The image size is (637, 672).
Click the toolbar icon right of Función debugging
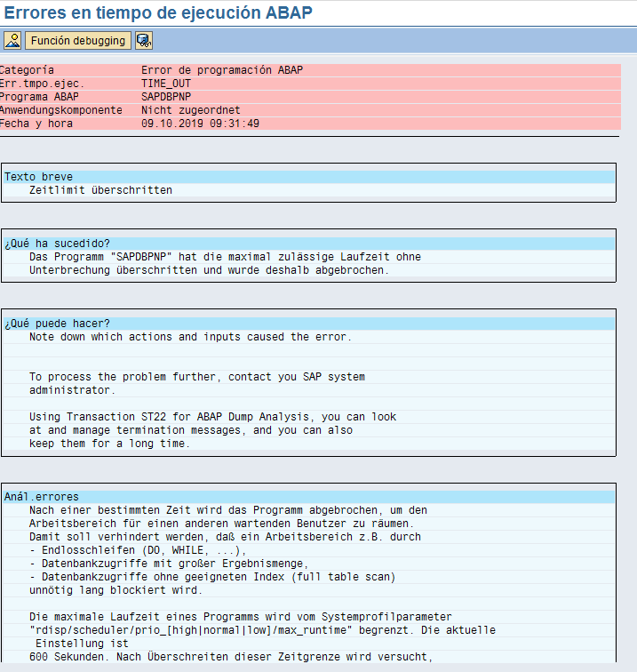[144, 41]
